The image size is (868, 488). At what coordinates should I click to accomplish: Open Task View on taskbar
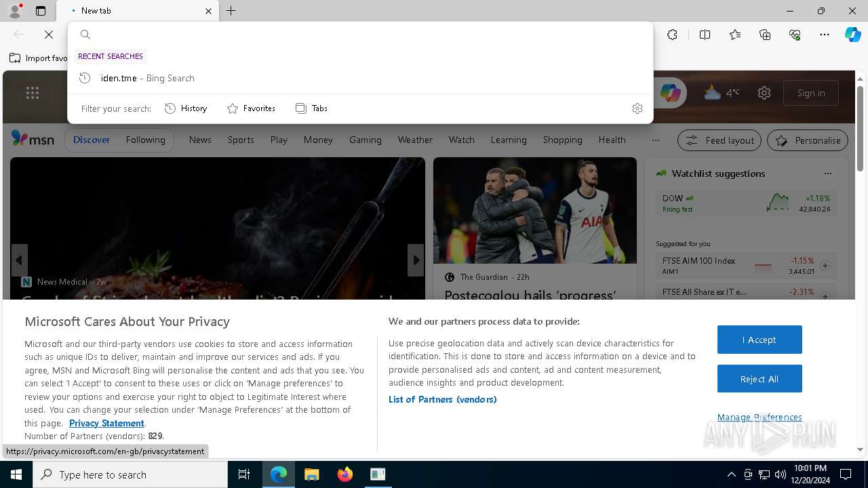pos(244,474)
